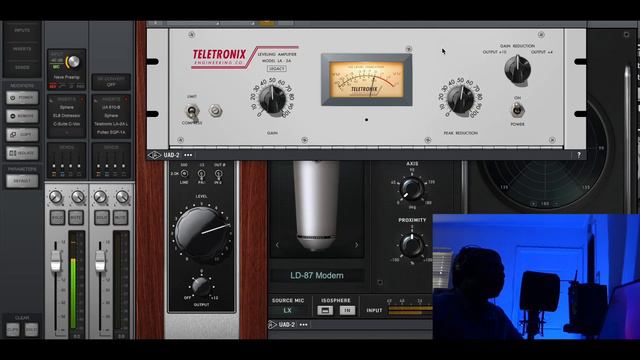Click the Modifiers Remove button
This screenshot has height=360, width=640.
[22, 116]
